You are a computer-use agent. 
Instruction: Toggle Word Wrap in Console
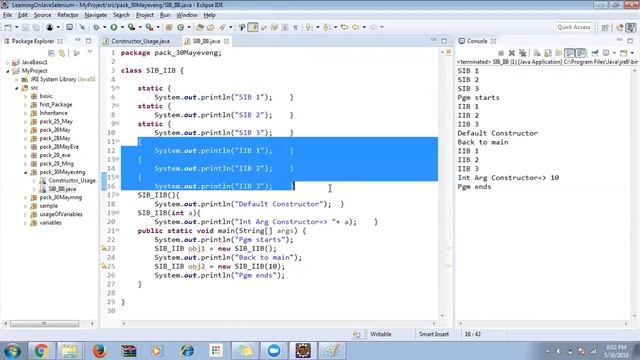[558, 53]
